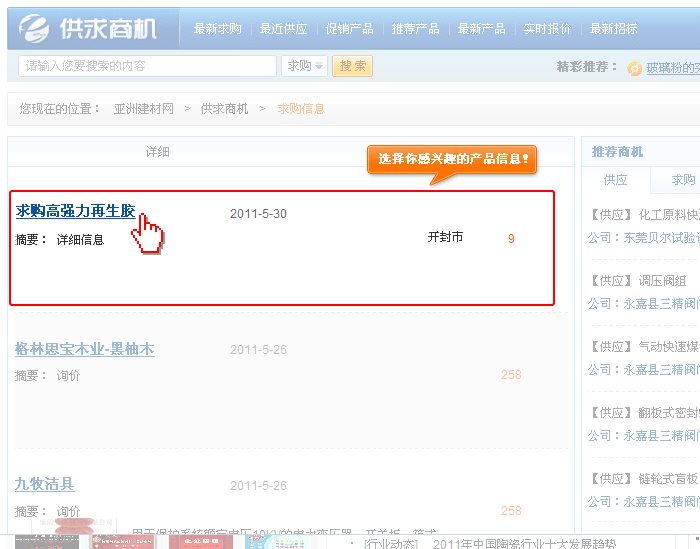Select 促销产品 in the top navigation

(349, 29)
